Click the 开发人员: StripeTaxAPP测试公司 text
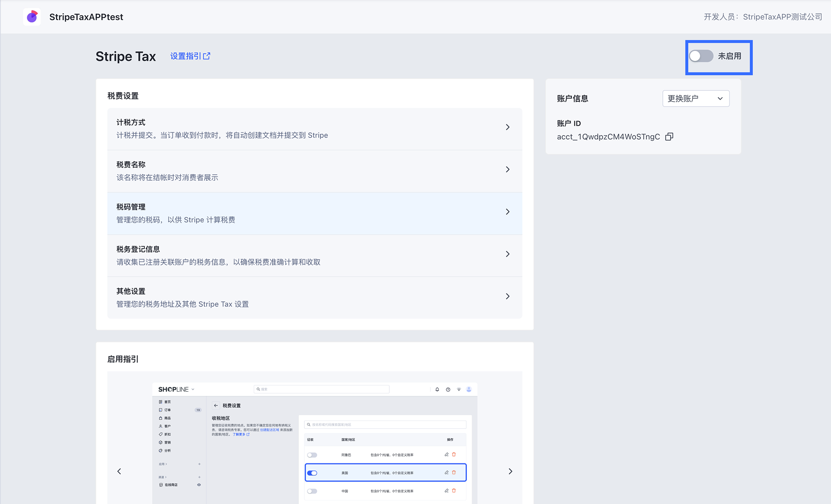 click(x=763, y=17)
